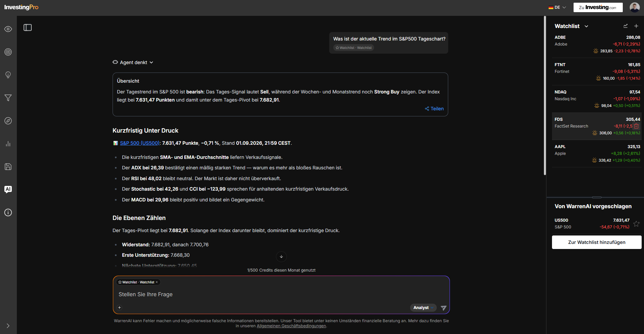This screenshot has height=334, width=644.
Task: Select the ADBE Adobe watchlist row
Action: (x=597, y=44)
